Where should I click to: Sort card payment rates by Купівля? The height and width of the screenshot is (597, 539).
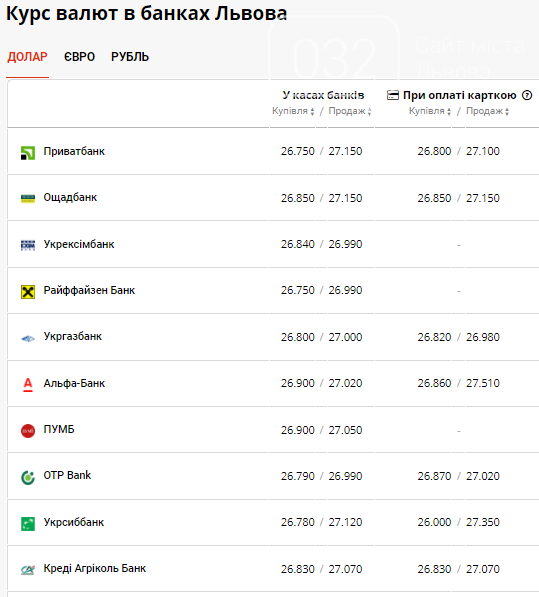pyautogui.click(x=430, y=111)
